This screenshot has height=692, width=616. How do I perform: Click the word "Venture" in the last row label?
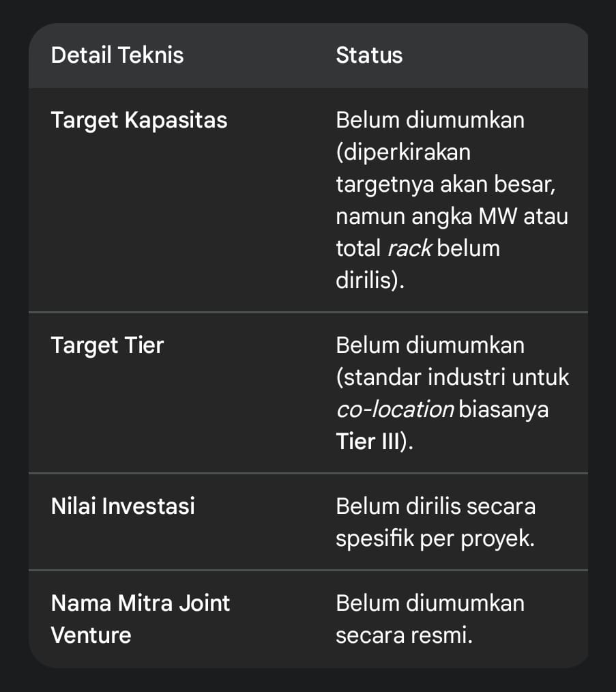point(91,635)
